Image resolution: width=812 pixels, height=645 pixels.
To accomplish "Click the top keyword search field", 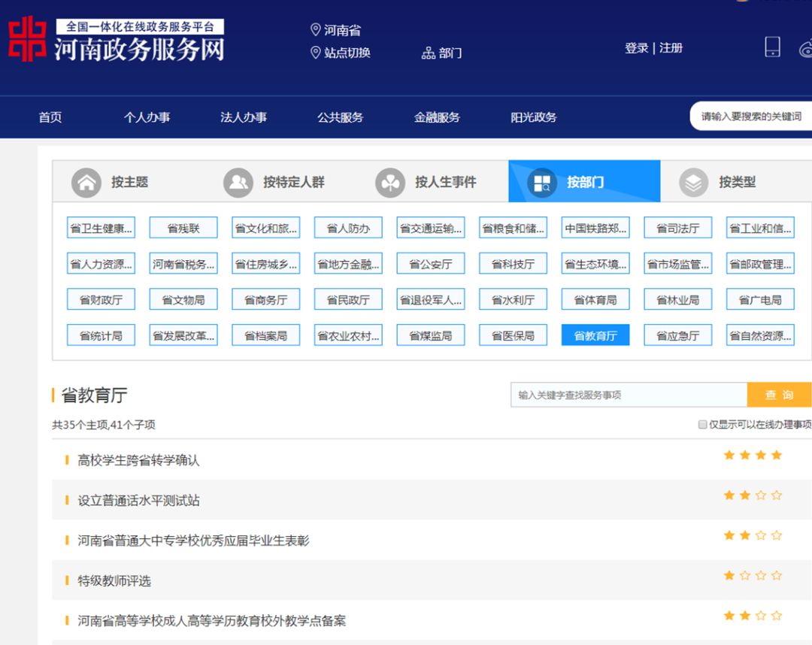I will click(x=751, y=116).
